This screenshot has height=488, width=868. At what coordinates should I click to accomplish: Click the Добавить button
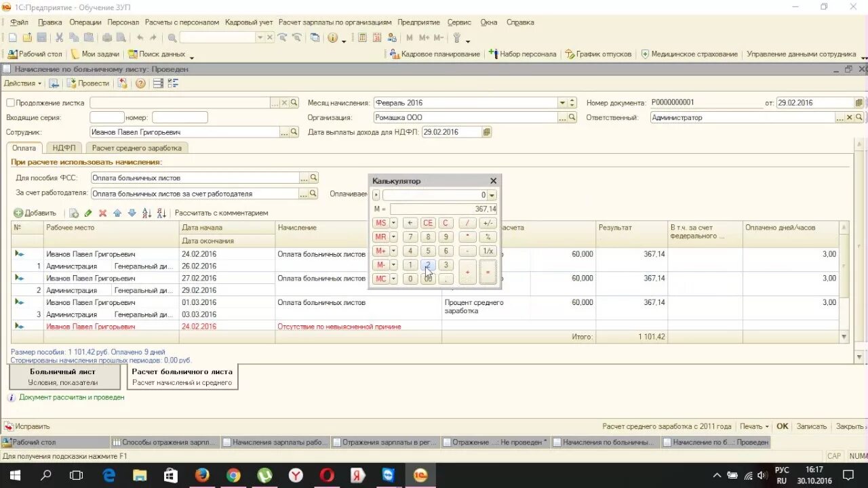[35, 213]
